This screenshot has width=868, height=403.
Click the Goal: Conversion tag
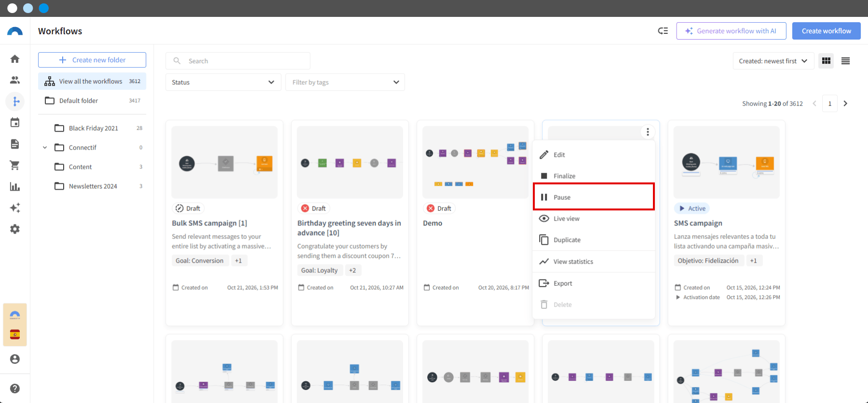point(200,261)
